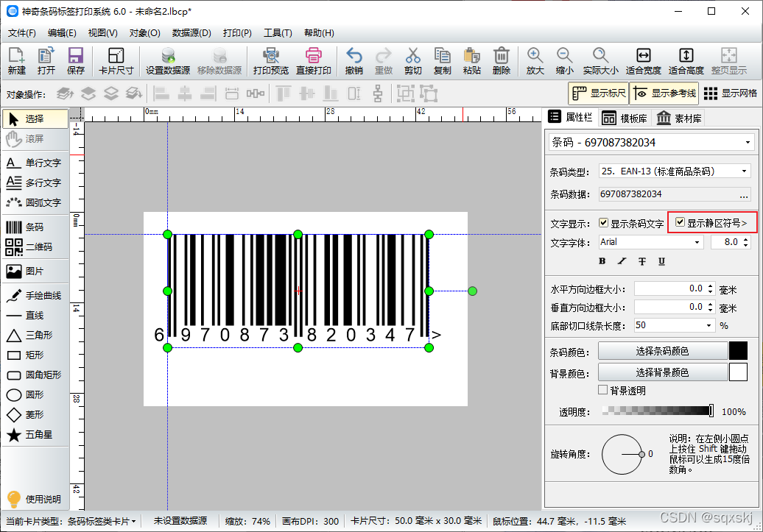763x532 pixels.
Task: Enable the 背景透明 checkbox
Action: 603,390
